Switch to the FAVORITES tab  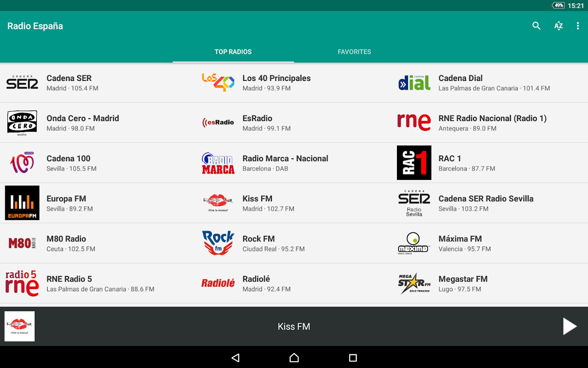click(354, 52)
